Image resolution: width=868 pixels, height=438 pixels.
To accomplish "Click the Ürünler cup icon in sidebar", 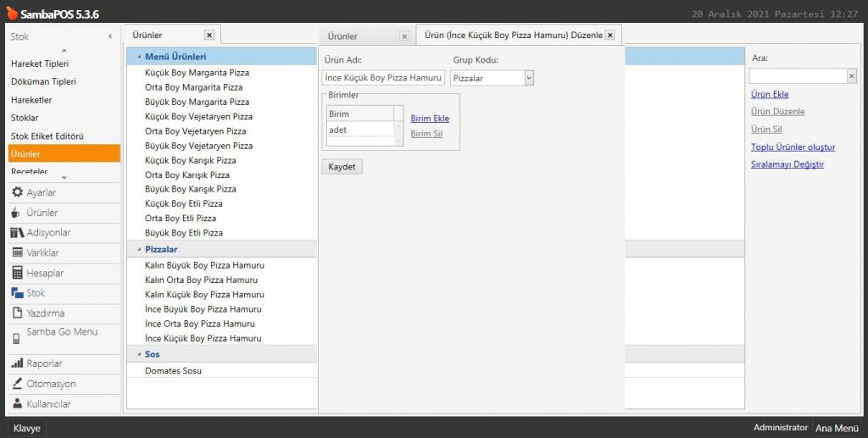I will [x=16, y=213].
